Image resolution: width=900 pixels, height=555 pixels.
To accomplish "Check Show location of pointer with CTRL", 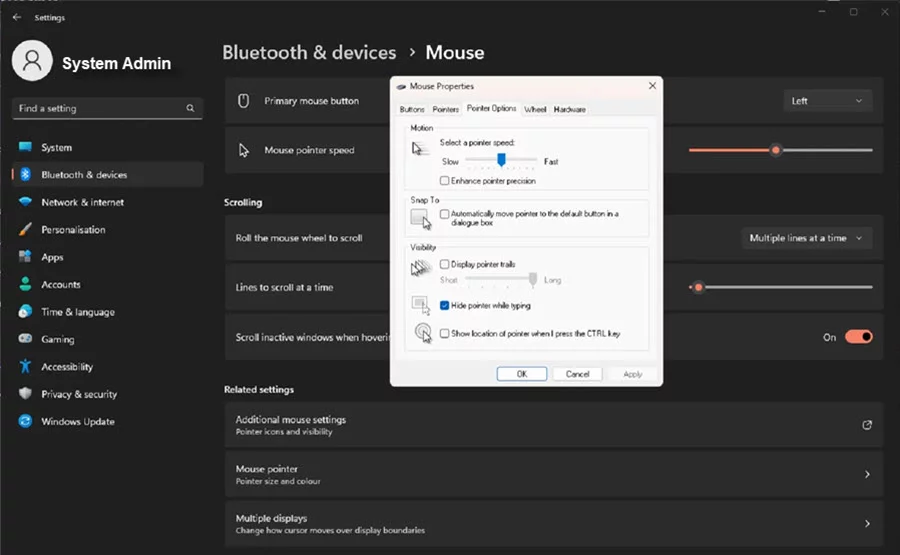I will click(x=444, y=333).
